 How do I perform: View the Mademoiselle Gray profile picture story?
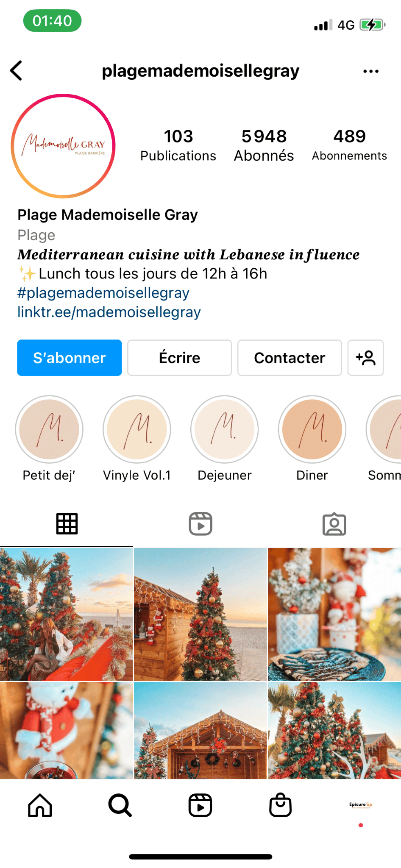(63, 146)
